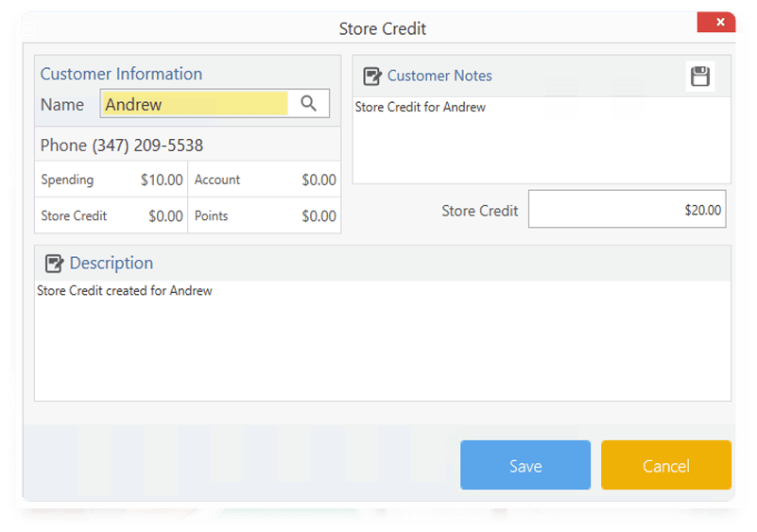Click the Customer Notes edit icon
This screenshot has height=532, width=757.
[x=372, y=77]
